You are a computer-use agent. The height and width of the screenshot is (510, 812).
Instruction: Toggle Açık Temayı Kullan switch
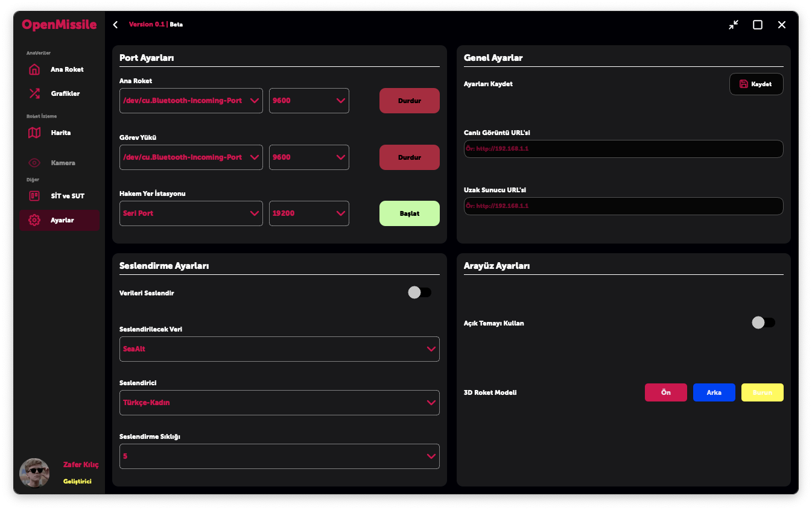pyautogui.click(x=763, y=323)
